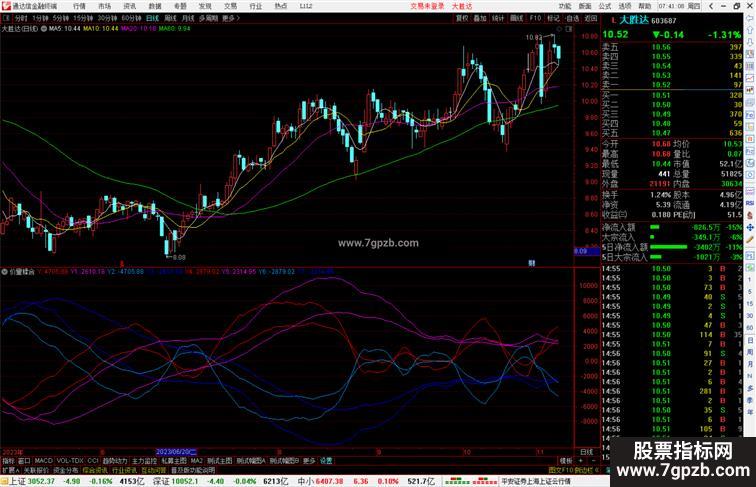Click the 周四 date indicator

click(694, 6)
